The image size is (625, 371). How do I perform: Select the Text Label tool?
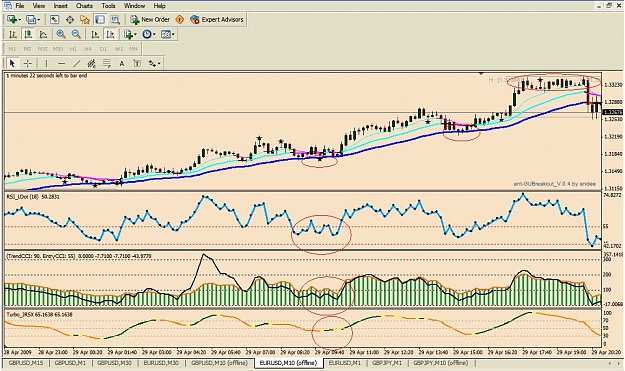click(x=137, y=63)
